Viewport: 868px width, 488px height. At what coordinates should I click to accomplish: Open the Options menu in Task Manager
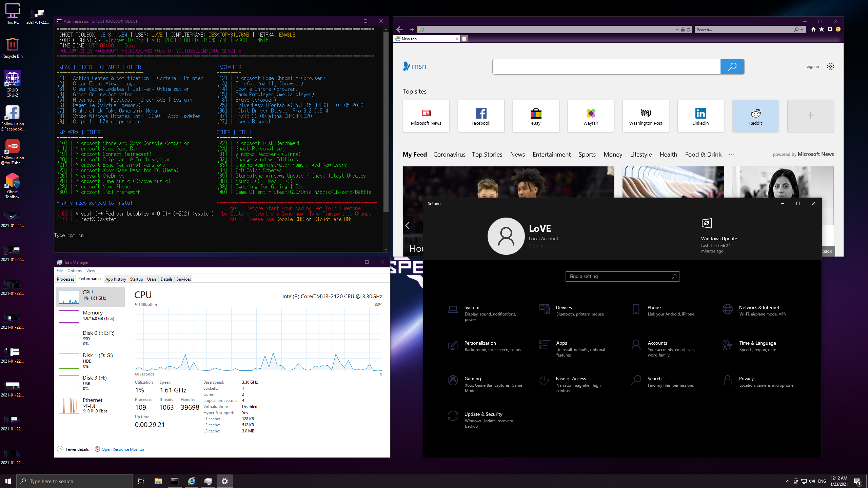pyautogui.click(x=74, y=270)
